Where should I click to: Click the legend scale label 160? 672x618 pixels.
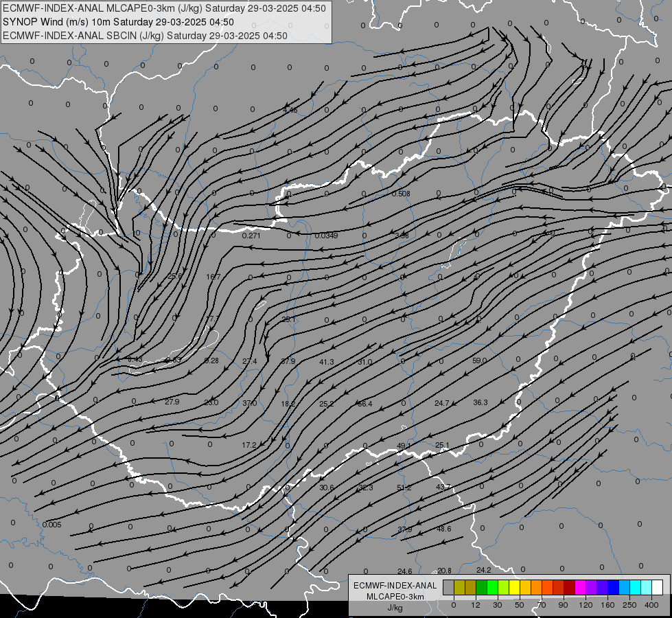(607, 605)
